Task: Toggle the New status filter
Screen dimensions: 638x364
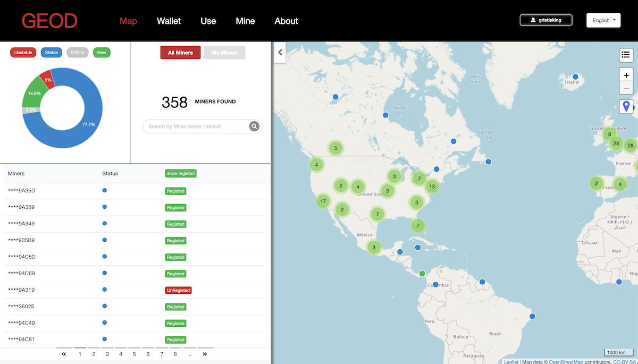Action: tap(102, 53)
